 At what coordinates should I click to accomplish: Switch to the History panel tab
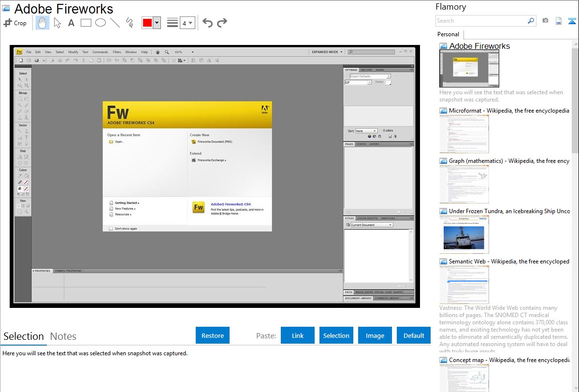[366, 70]
